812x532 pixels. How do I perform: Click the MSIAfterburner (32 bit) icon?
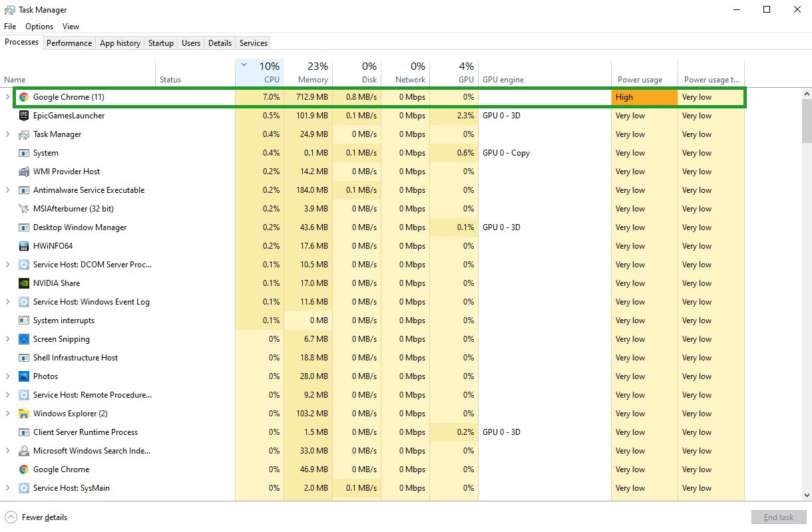click(24, 209)
